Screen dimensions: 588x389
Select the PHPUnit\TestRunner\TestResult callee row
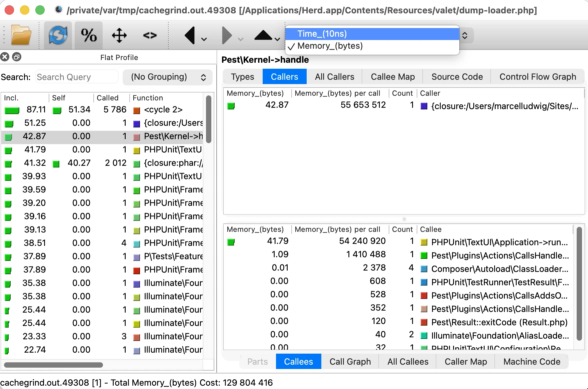tap(399, 282)
